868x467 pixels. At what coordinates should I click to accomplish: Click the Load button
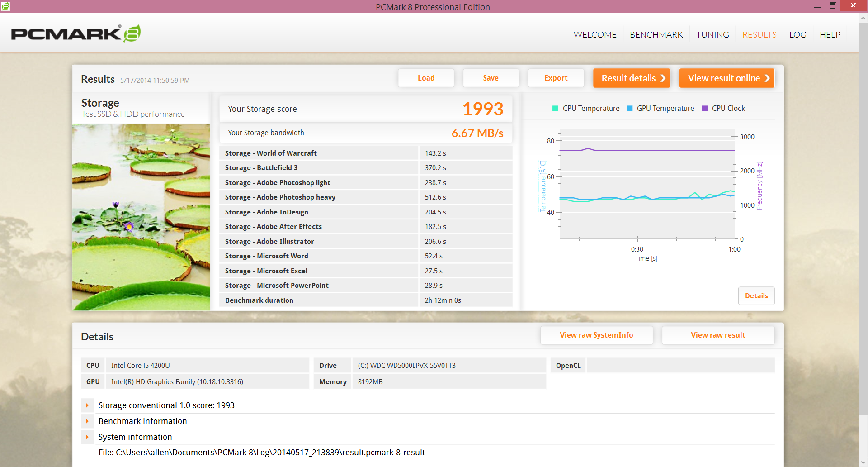[x=426, y=78]
